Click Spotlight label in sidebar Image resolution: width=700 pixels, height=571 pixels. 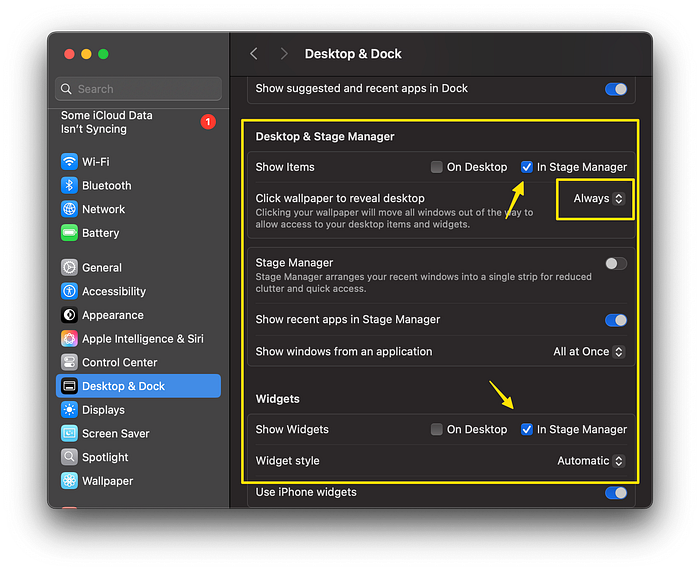(x=105, y=457)
